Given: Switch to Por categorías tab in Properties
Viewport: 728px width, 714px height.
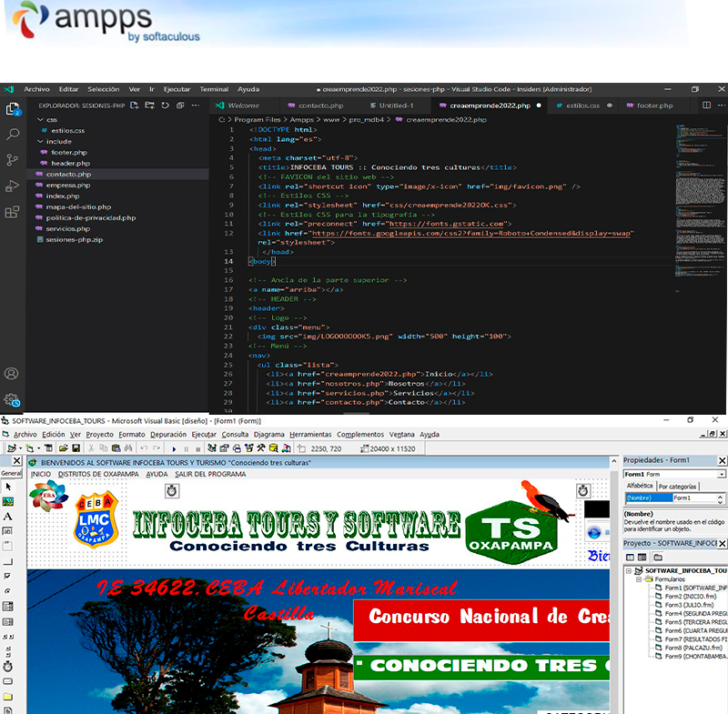Looking at the screenshot, I should pyautogui.click(x=677, y=487).
